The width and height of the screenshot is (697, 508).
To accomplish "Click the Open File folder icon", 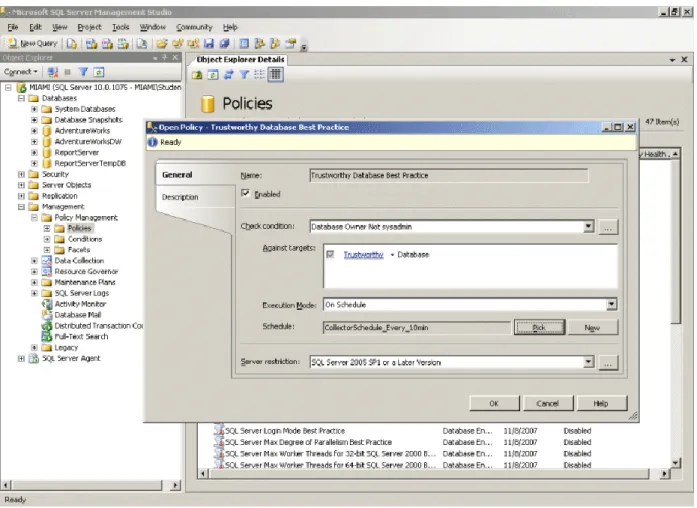I will tap(162, 43).
